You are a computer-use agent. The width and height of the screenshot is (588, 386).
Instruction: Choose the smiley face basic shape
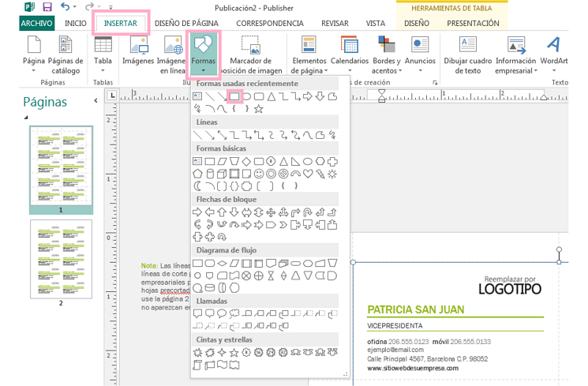click(259, 174)
